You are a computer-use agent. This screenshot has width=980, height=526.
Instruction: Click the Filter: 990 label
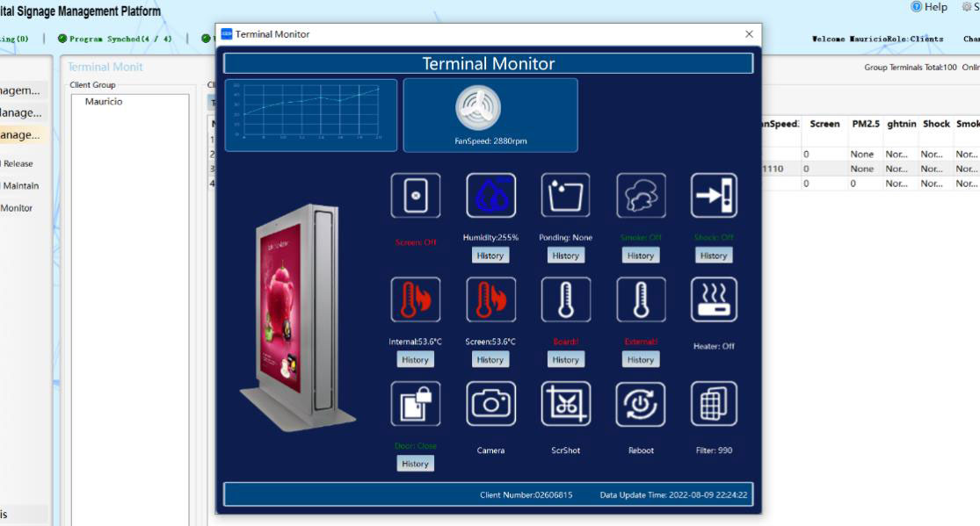714,450
